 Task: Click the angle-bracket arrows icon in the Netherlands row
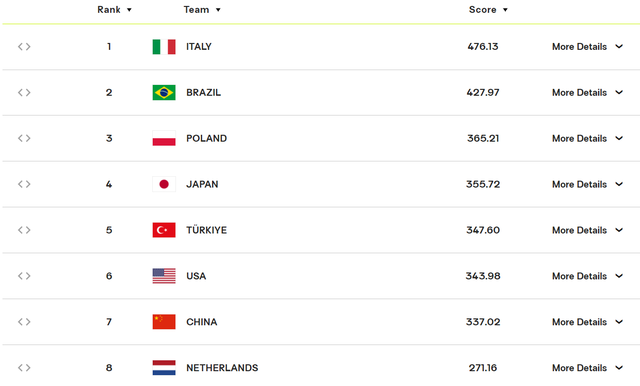[x=24, y=368]
